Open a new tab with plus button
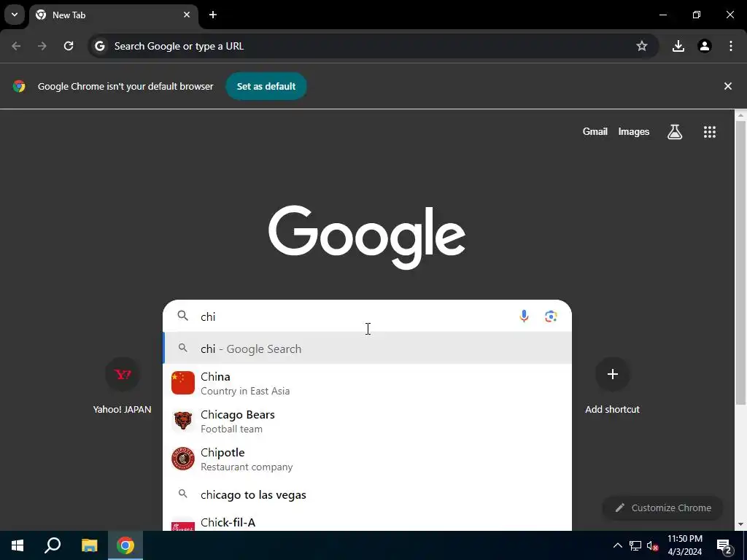The width and height of the screenshot is (747, 560). click(x=213, y=15)
